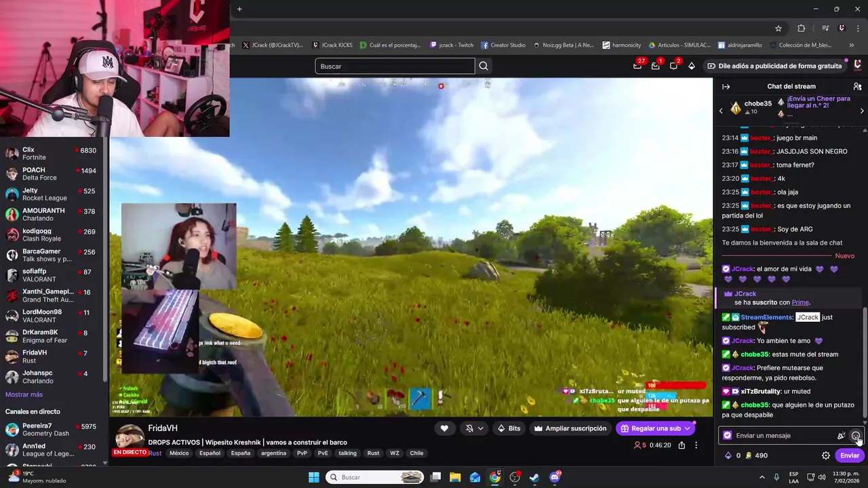
Task: Select the argentina stream tag
Action: pyautogui.click(x=273, y=453)
